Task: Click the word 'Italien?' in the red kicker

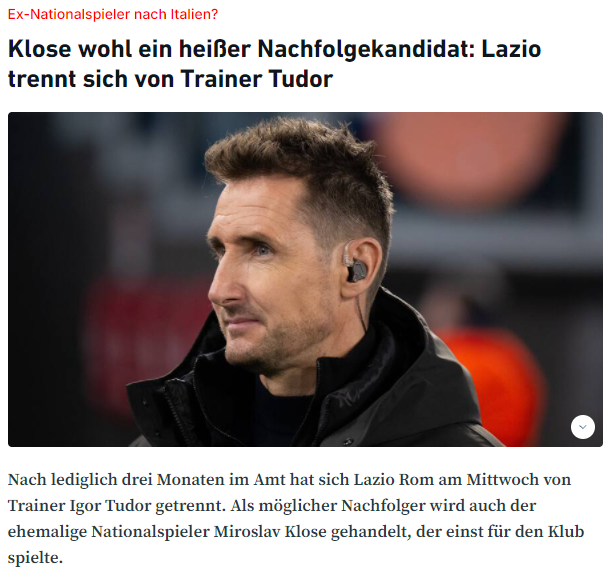Action: 194,14
